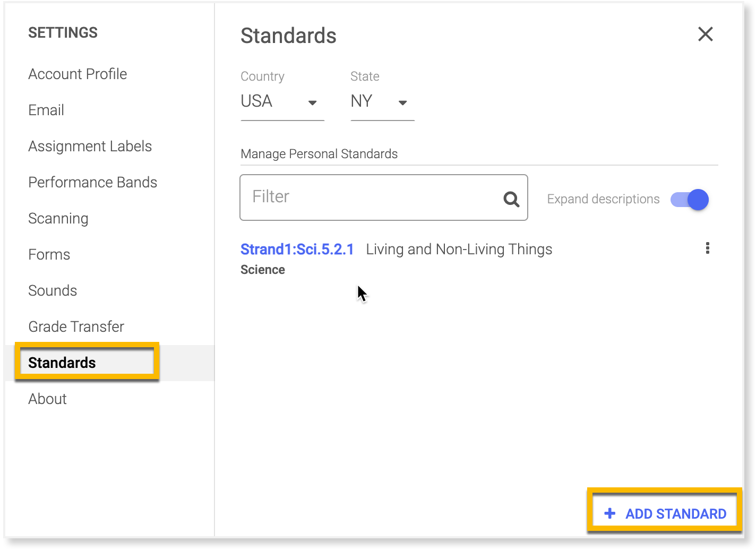756x550 pixels.
Task: Select Grade Transfer in settings menu
Action: (76, 326)
